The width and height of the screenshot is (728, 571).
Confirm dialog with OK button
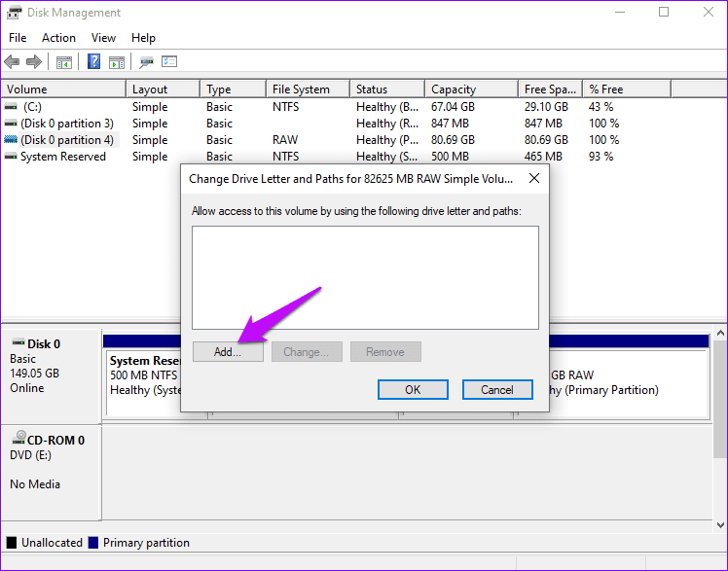pyautogui.click(x=413, y=390)
